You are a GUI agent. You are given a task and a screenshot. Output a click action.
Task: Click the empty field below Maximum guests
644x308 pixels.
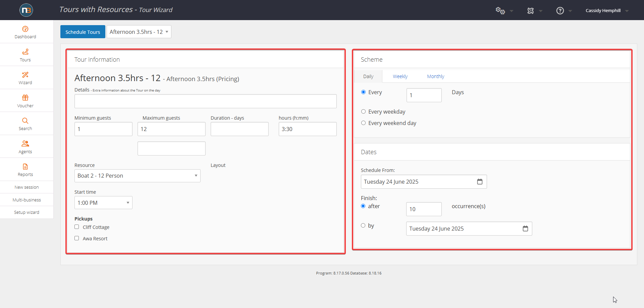(x=171, y=148)
